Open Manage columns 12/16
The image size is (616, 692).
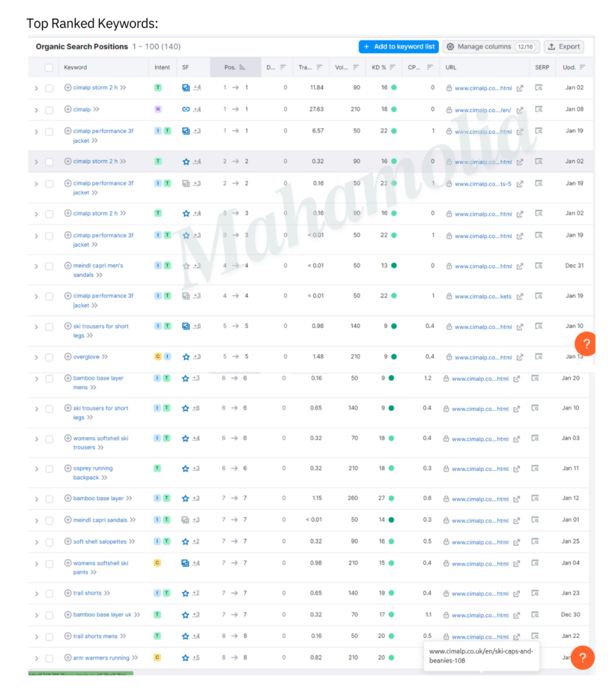tap(491, 47)
